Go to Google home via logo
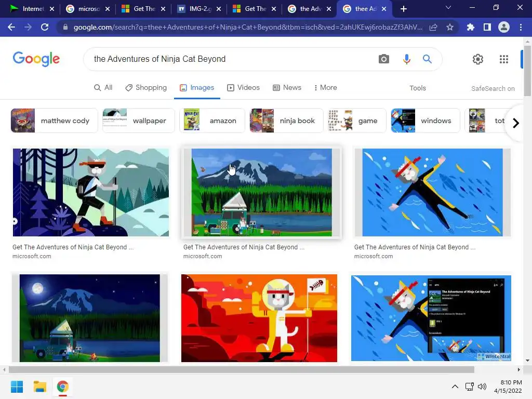The width and height of the screenshot is (532, 399). [x=36, y=59]
